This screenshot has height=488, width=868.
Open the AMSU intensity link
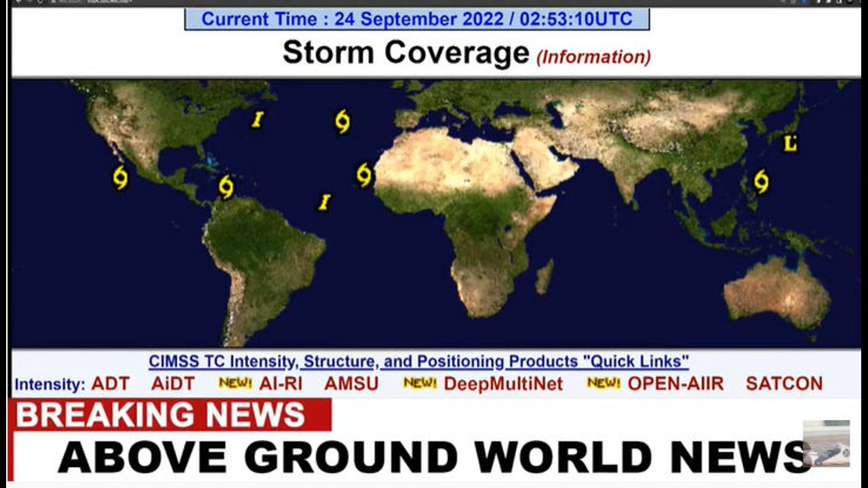point(351,384)
